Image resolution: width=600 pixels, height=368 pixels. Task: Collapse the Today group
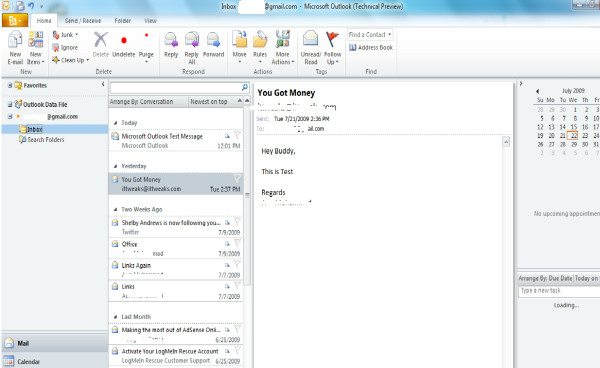point(115,123)
